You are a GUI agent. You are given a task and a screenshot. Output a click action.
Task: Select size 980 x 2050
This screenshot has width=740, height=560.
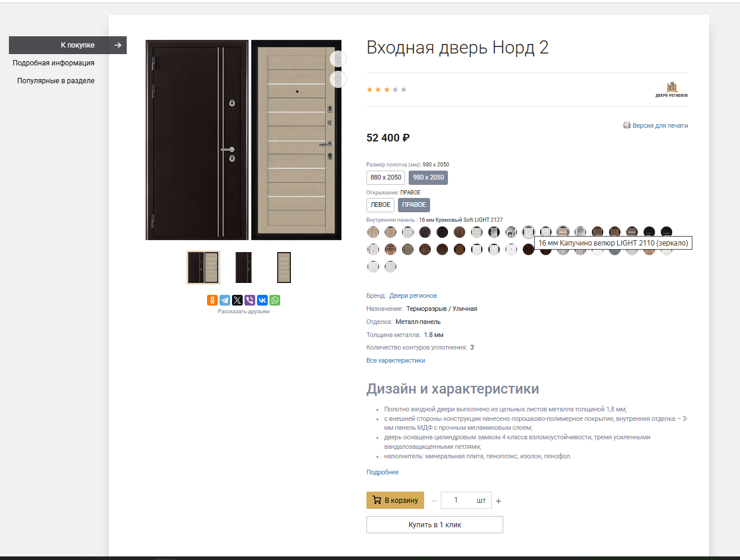point(428,178)
